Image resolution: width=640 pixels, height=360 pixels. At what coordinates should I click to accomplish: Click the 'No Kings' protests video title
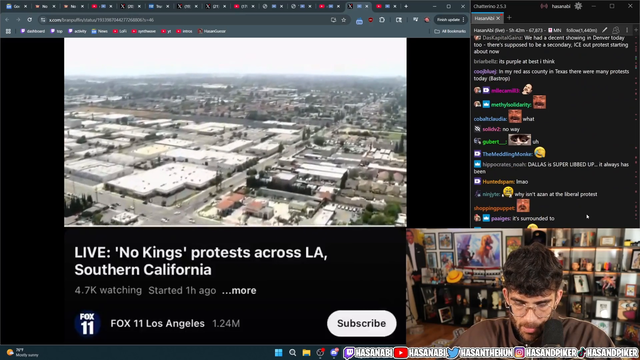(x=201, y=261)
